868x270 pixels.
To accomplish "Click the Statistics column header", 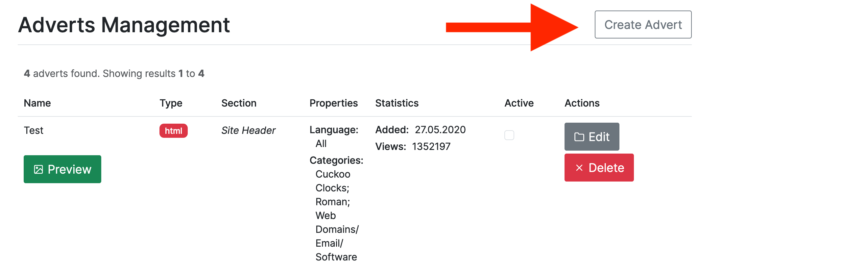I will pos(397,103).
